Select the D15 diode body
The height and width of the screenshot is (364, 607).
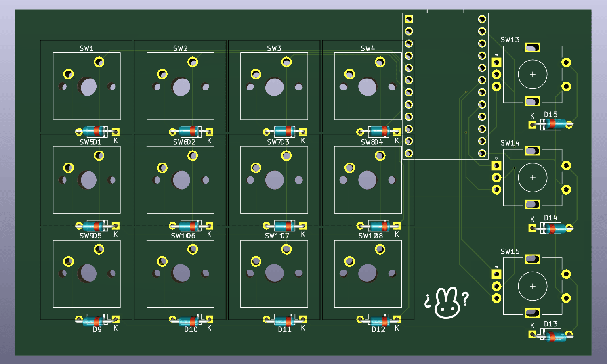[552, 124]
